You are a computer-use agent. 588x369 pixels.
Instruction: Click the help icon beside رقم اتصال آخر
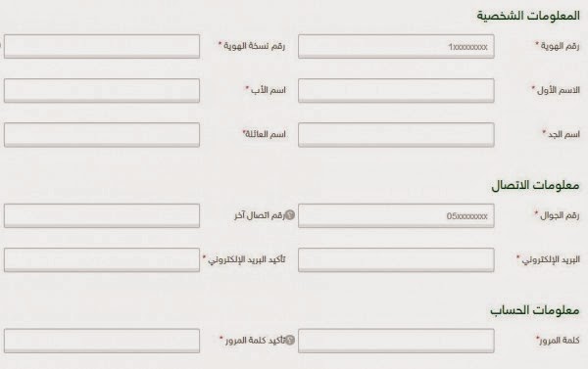point(290,215)
